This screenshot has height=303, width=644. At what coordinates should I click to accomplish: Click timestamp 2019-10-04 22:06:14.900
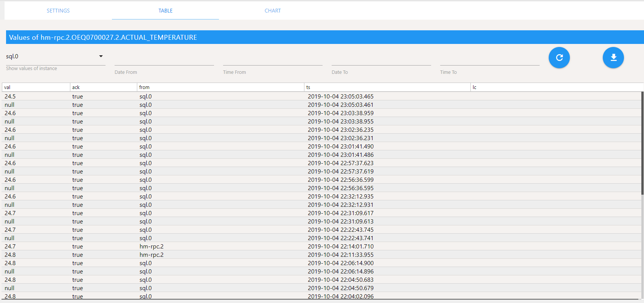coord(341,263)
